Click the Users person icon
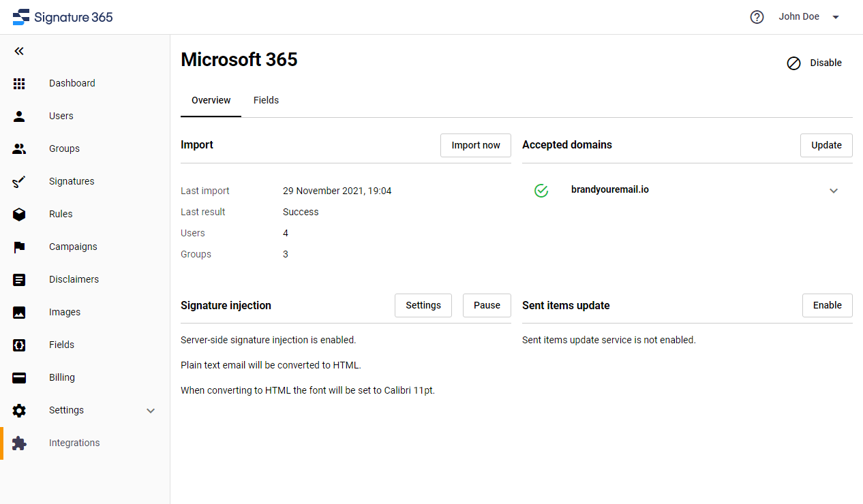Viewport: 863px width, 504px height. pos(19,116)
